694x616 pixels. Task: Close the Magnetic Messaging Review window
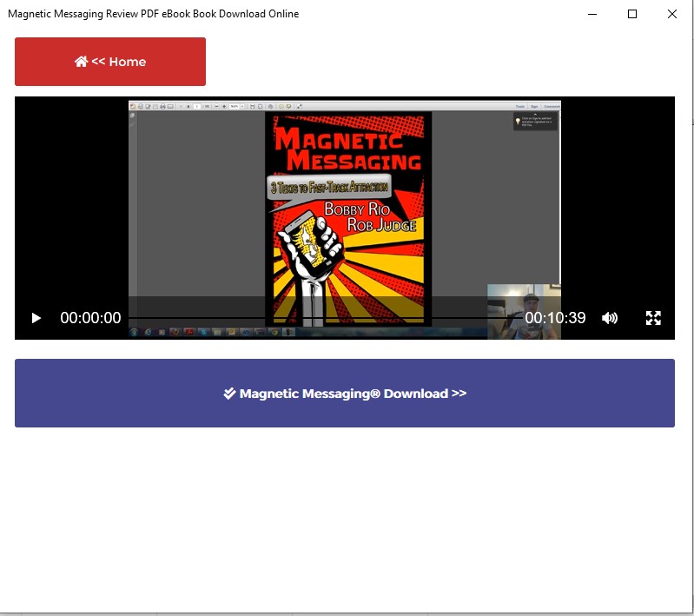point(672,14)
